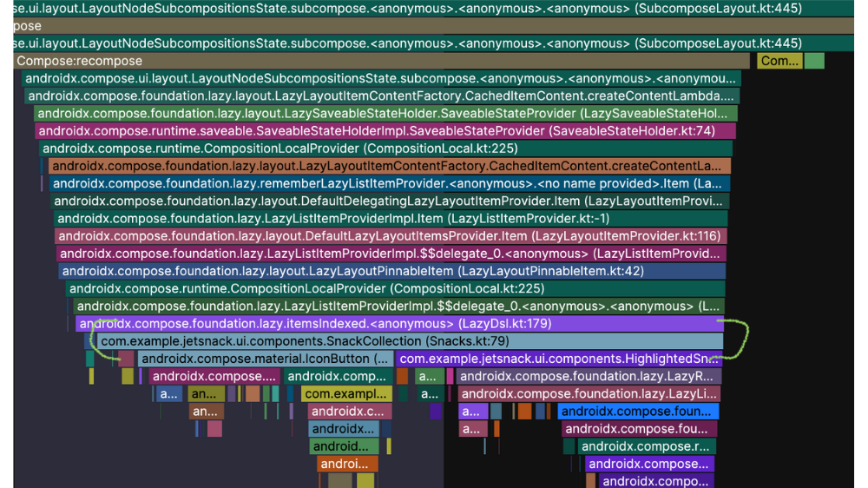Select orange "androi..." slice
Viewport: 868px width, 488px height.
348,465
